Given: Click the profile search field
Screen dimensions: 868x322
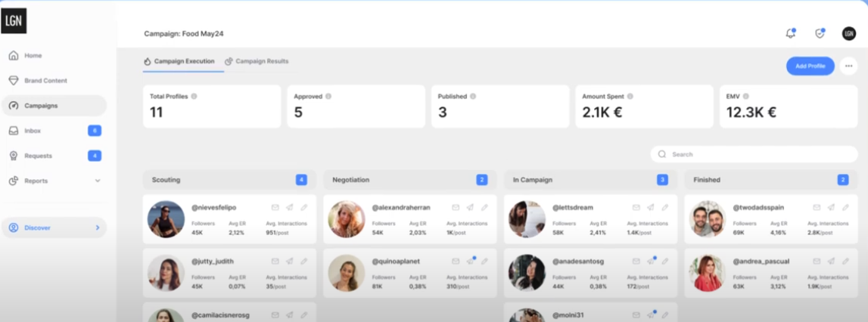Looking at the screenshot, I should (x=754, y=154).
